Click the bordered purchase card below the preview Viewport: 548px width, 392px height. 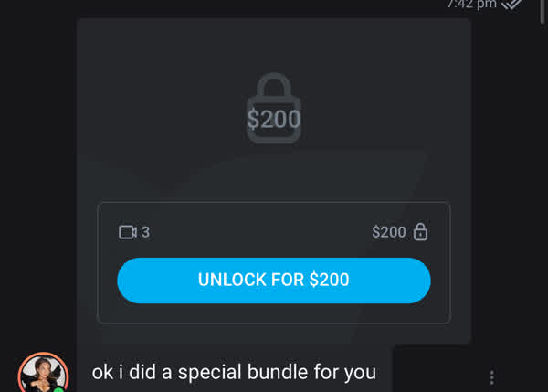tap(274, 262)
